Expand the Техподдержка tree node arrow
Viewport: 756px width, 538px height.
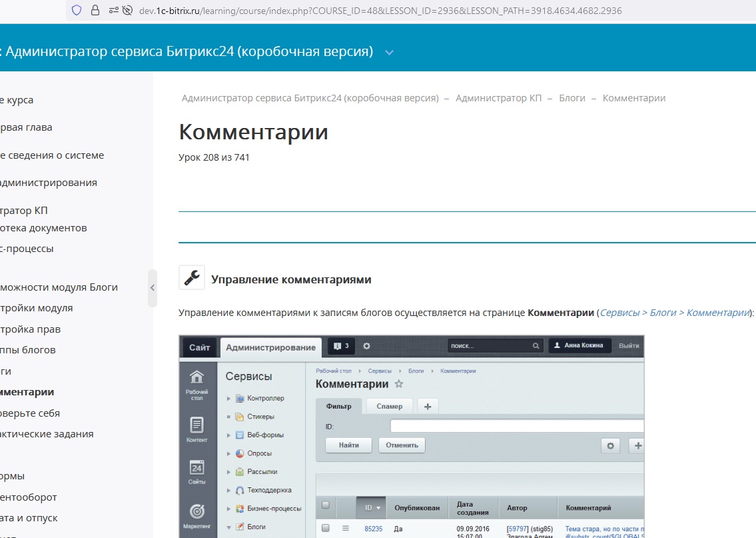228,490
